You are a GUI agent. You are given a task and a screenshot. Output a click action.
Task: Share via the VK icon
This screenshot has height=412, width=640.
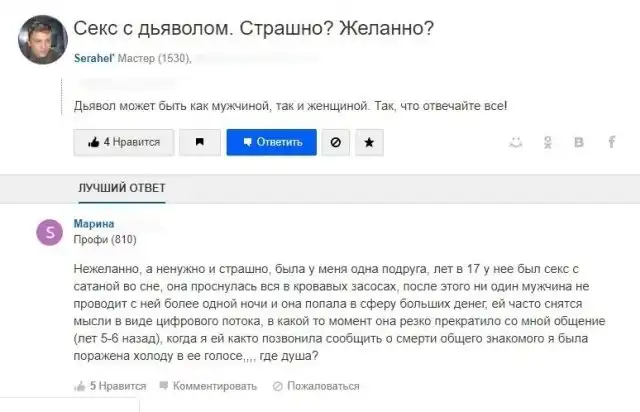point(578,142)
